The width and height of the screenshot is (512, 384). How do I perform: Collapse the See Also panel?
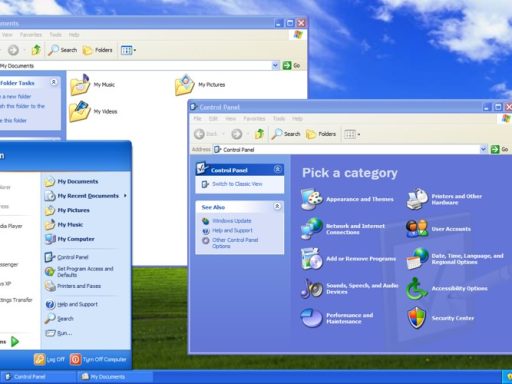pyautogui.click(x=277, y=206)
